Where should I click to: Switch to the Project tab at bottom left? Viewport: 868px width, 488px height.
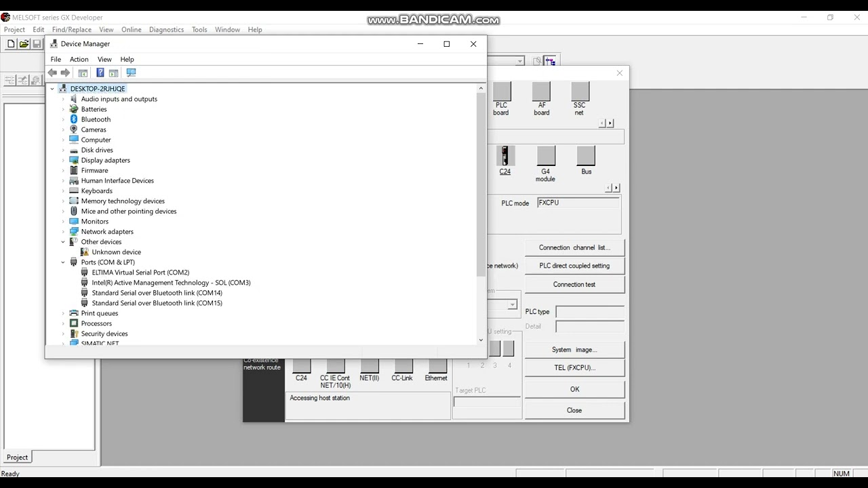point(17,457)
